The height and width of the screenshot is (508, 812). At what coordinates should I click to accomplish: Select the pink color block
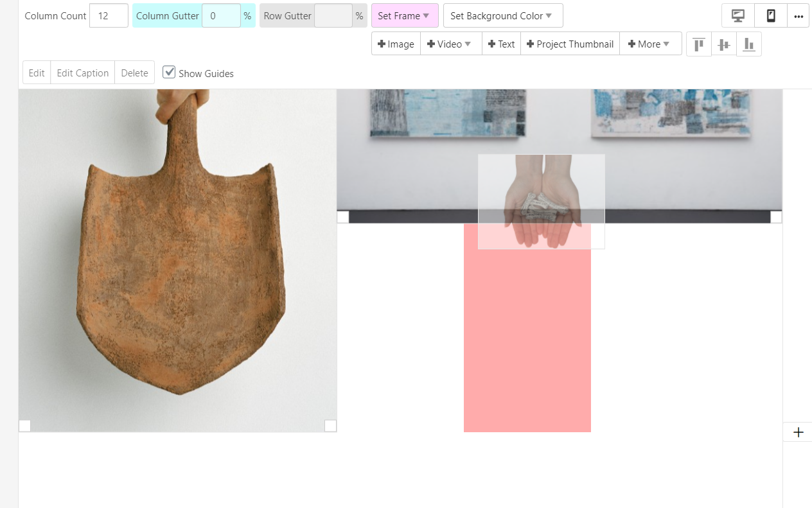coord(527,340)
